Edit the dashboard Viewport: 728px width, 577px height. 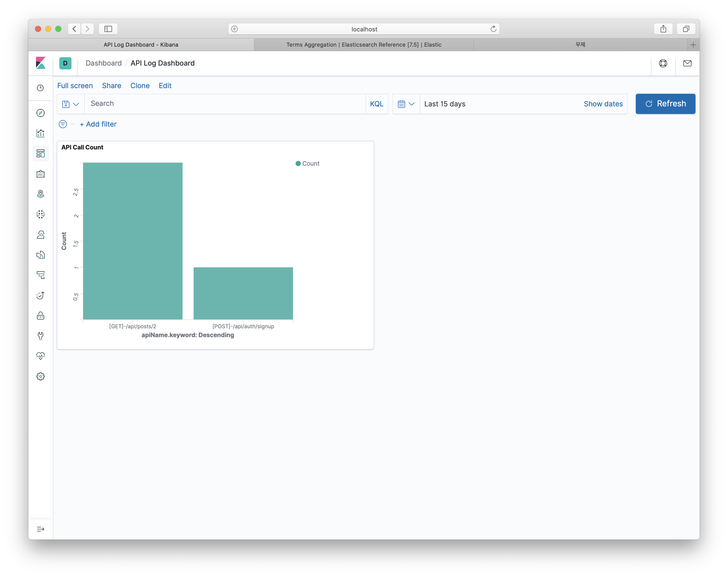[x=165, y=86]
